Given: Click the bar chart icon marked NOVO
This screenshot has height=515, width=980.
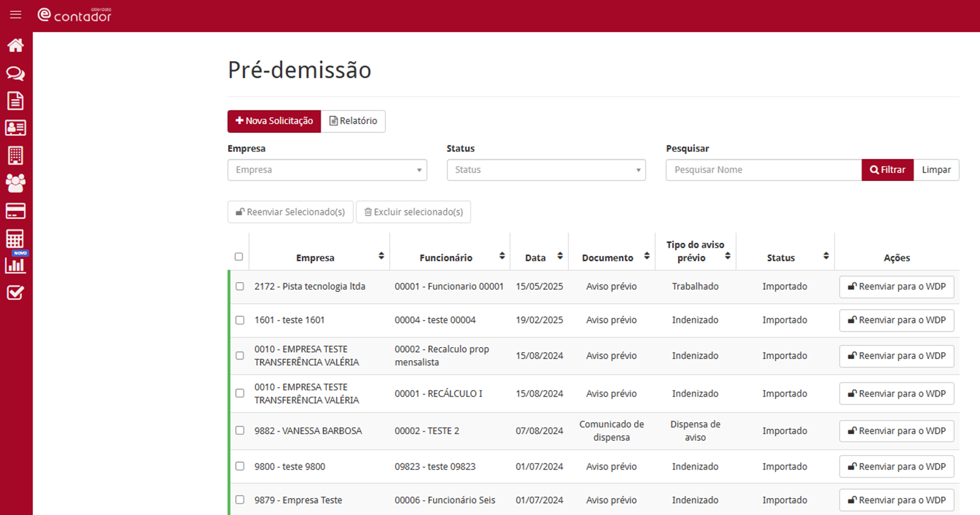Looking at the screenshot, I should click(x=15, y=265).
